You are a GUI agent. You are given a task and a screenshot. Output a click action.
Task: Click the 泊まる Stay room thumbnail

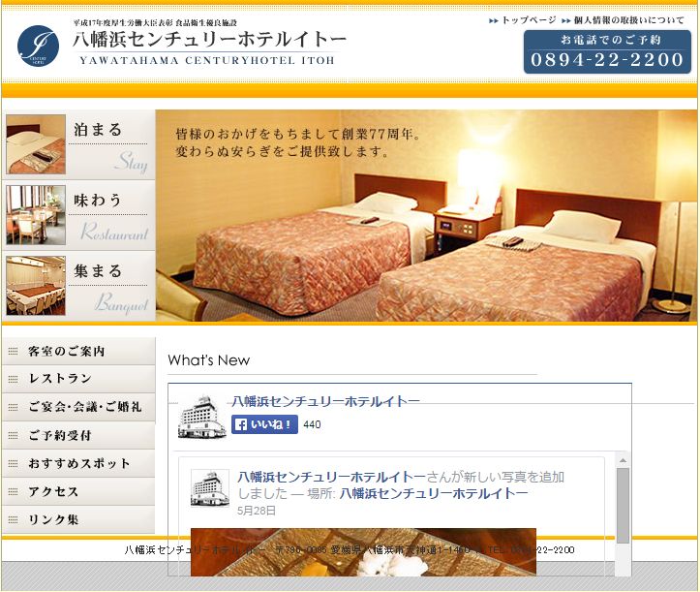click(x=36, y=144)
